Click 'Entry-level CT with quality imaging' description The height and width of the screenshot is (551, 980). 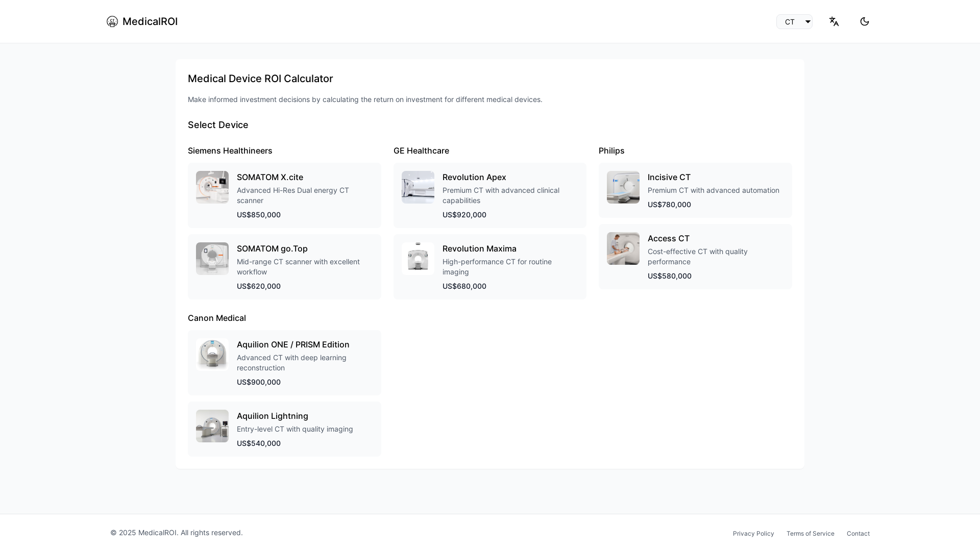(295, 429)
